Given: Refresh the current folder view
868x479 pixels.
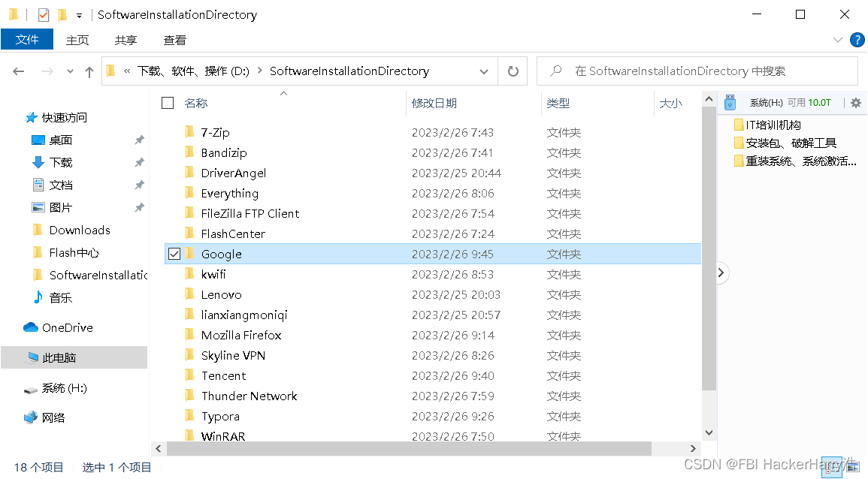Looking at the screenshot, I should (x=513, y=71).
